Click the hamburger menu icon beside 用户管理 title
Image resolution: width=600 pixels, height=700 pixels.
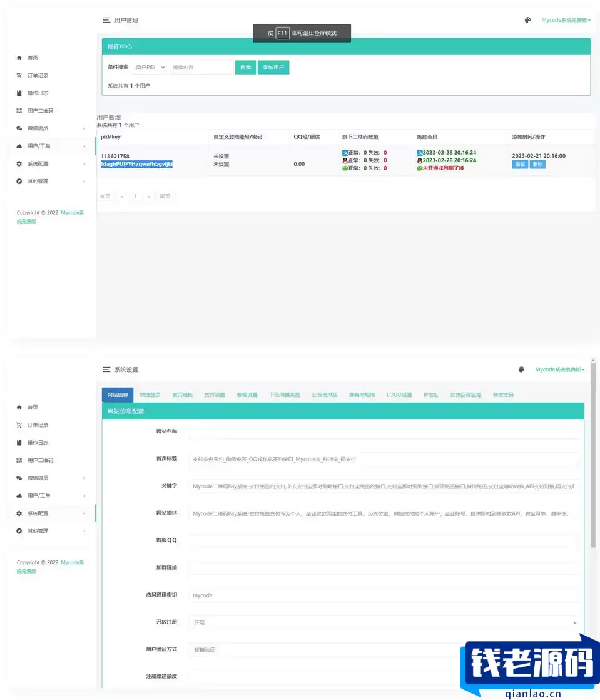(106, 20)
